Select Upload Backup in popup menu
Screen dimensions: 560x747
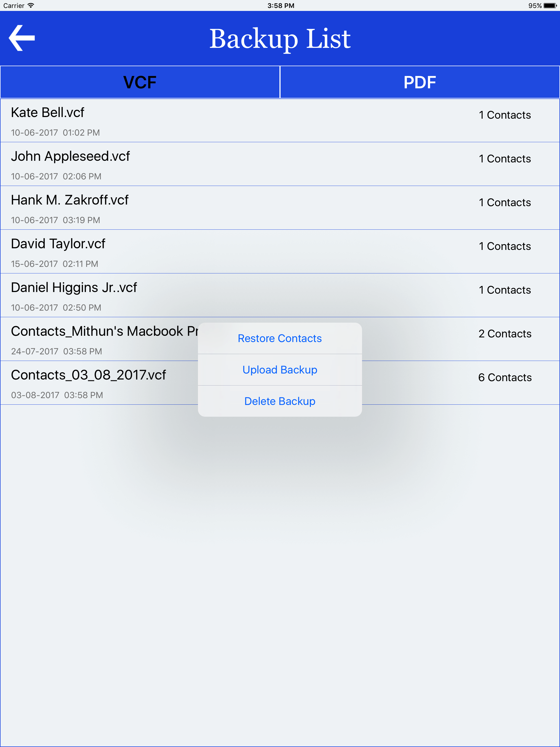click(280, 370)
